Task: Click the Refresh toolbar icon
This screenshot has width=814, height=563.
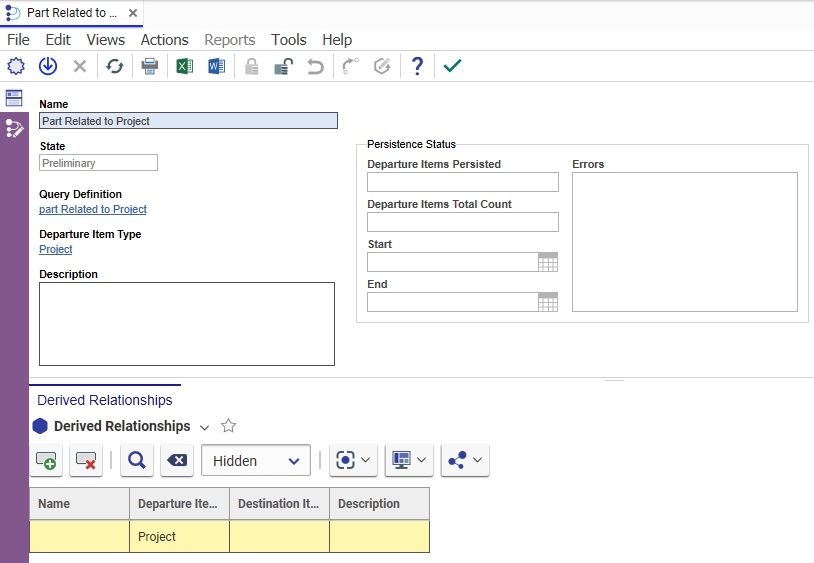Action: (x=115, y=66)
